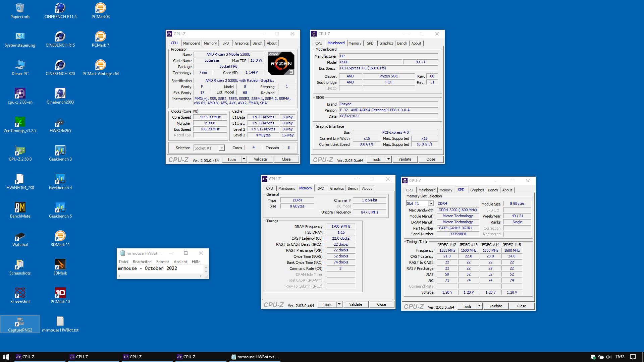Image resolution: width=644 pixels, height=362 pixels.
Task: Open Datei menu in Notepad
Action: coord(123,262)
